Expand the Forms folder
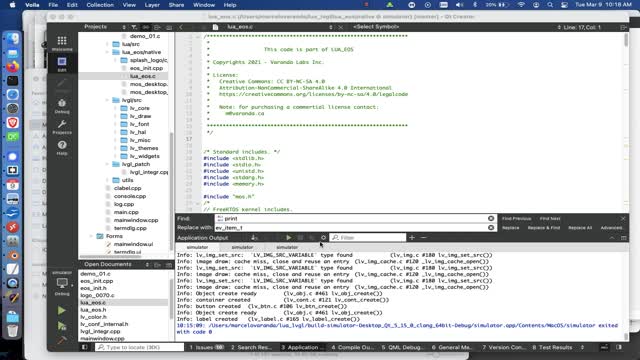 click(91, 236)
